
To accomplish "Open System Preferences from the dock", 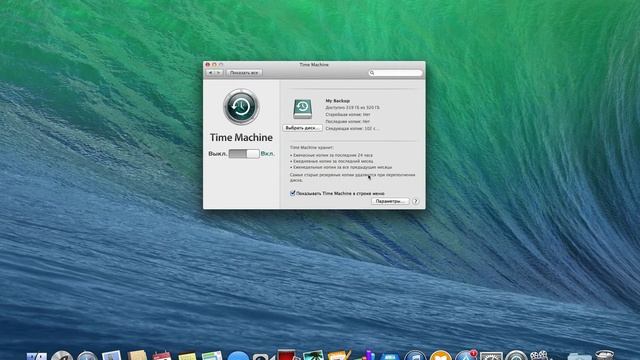I will coord(491,356).
